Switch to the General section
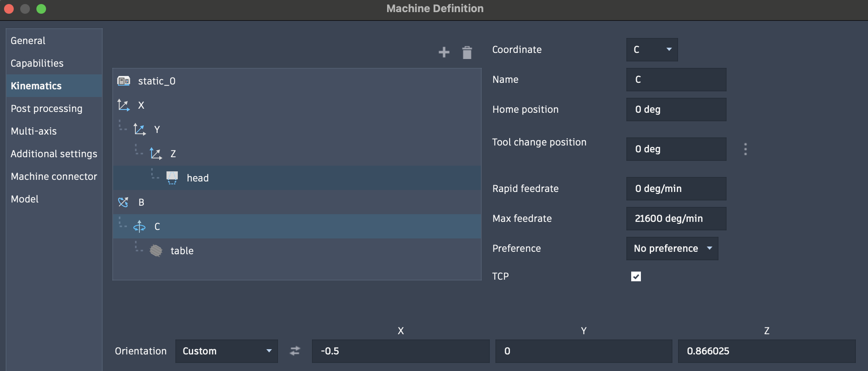Viewport: 868px width, 371px height. pyautogui.click(x=54, y=40)
